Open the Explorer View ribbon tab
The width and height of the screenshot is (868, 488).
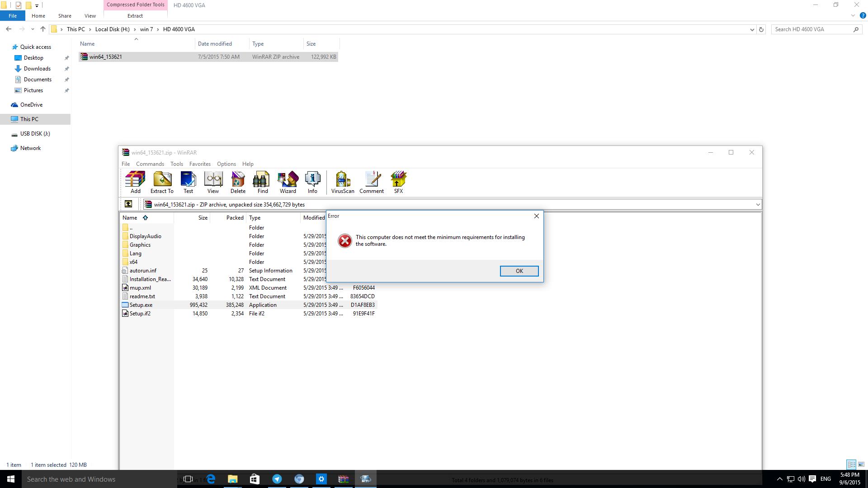(90, 16)
